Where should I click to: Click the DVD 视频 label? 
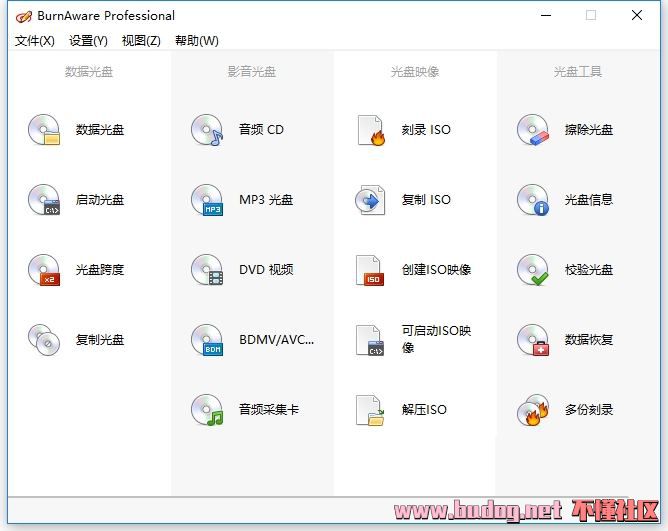point(266,270)
